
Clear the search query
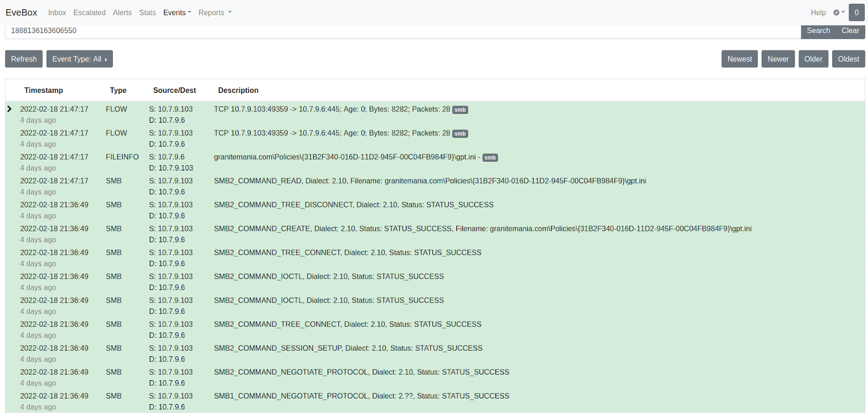click(850, 31)
